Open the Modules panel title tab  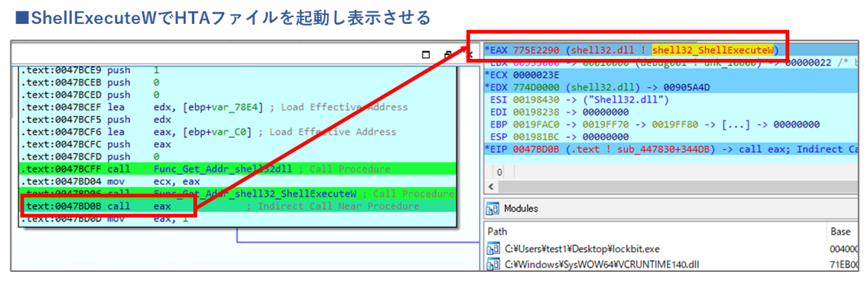pyautogui.click(x=521, y=209)
